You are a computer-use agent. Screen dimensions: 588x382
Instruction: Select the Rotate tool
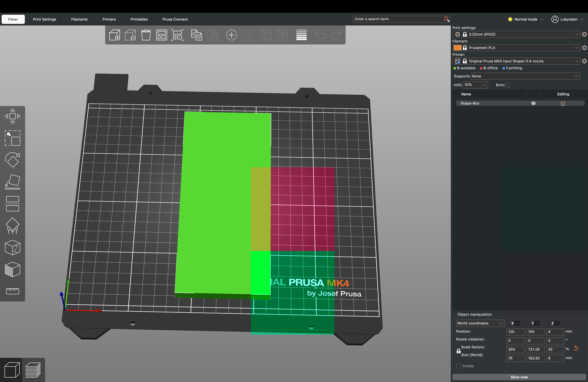[x=13, y=160]
